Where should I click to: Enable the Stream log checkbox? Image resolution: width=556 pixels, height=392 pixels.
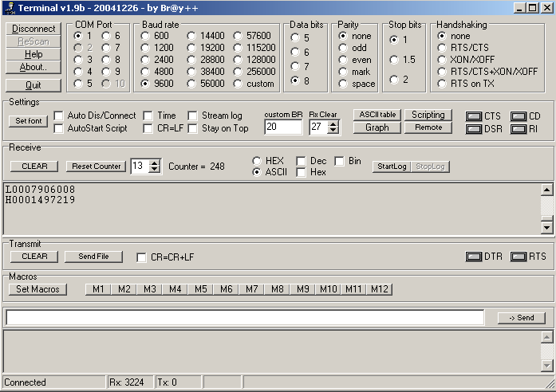(193, 116)
